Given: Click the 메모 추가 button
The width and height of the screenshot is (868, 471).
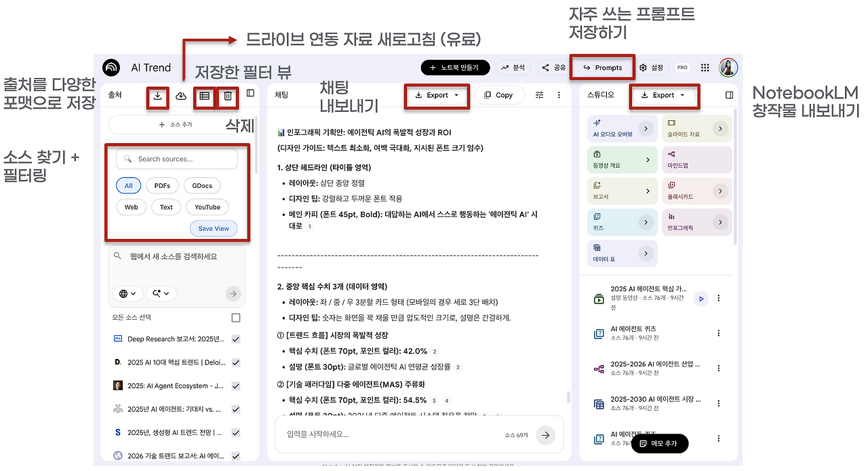Looking at the screenshot, I should (659, 443).
